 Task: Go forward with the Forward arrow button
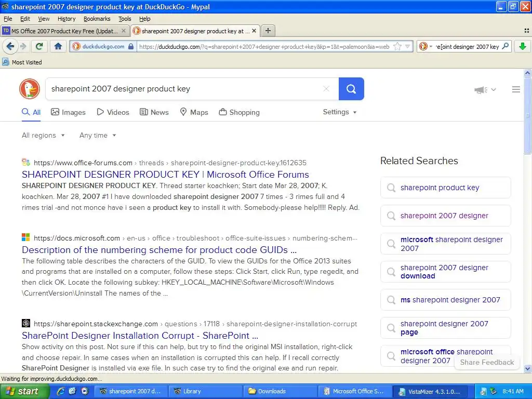[x=23, y=46]
